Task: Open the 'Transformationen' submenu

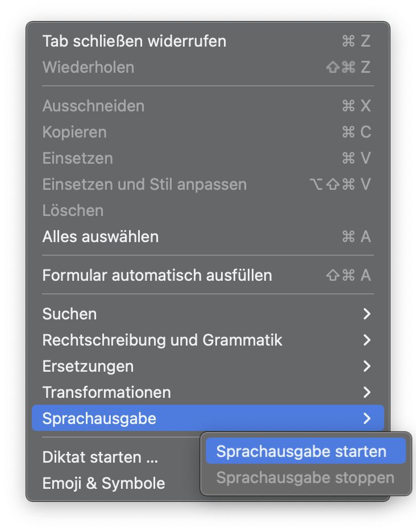Action: pos(106,392)
